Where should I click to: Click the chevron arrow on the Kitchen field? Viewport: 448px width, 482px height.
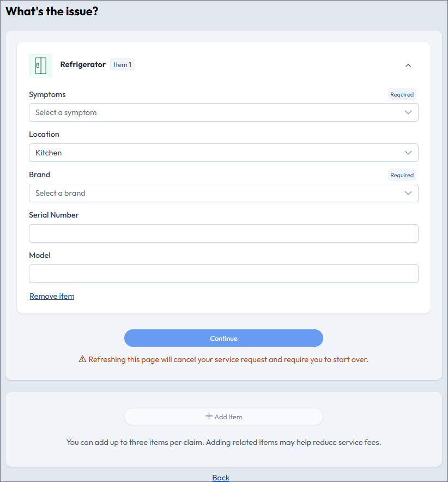click(x=408, y=153)
